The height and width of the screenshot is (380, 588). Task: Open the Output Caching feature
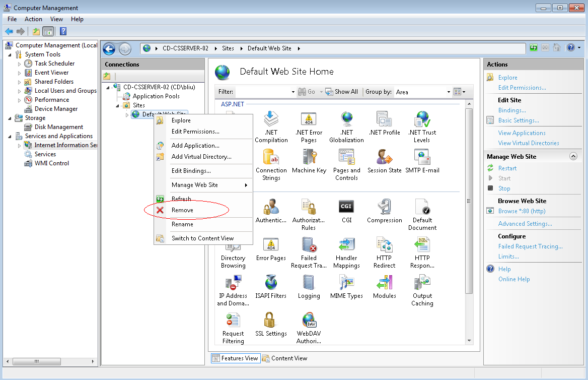[x=422, y=291]
